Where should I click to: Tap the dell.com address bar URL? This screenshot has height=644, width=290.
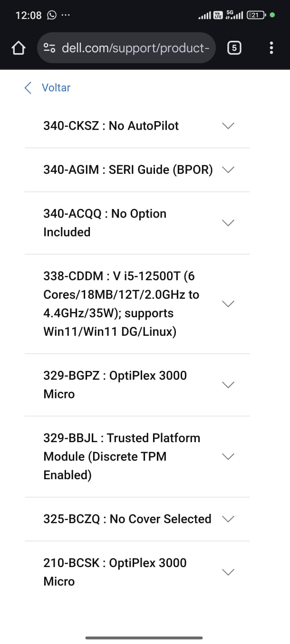point(135,48)
